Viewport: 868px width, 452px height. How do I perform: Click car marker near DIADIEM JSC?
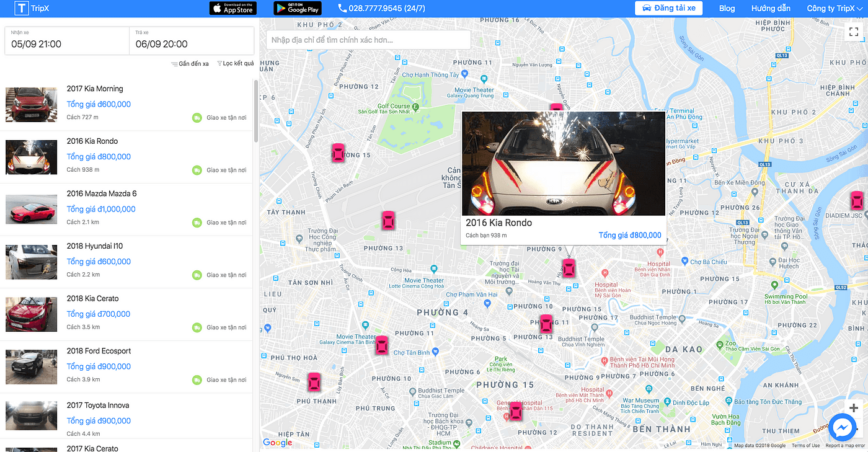pos(856,201)
